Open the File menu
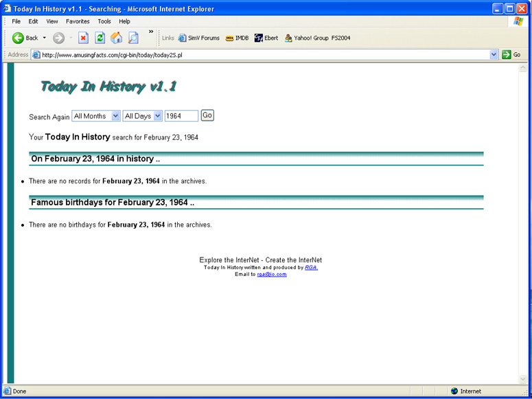Image resolution: width=532 pixels, height=399 pixels. 16,21
